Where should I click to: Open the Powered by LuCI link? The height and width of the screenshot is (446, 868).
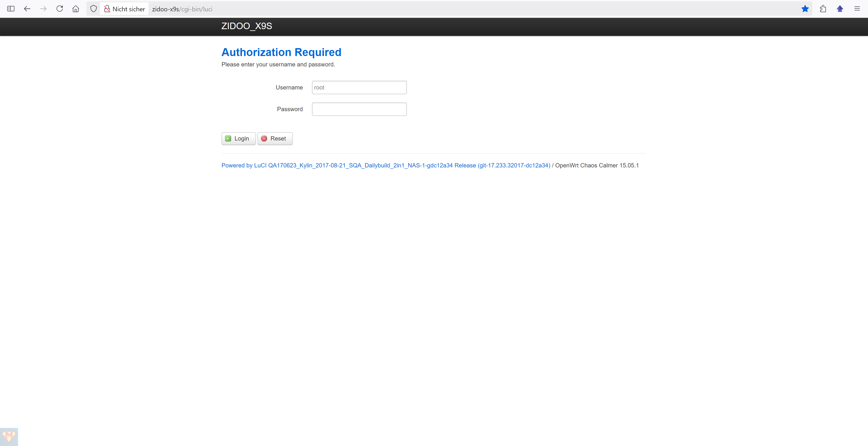[386, 165]
